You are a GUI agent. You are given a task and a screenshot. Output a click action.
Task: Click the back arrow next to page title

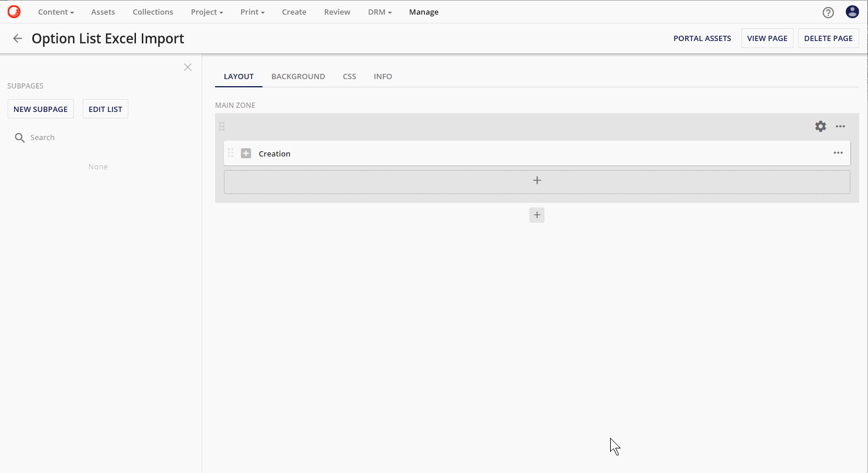pos(17,38)
